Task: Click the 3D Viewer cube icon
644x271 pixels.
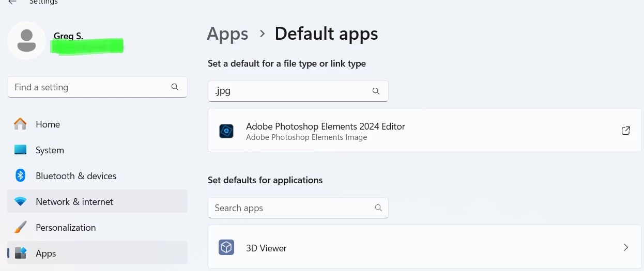Action: tap(226, 248)
